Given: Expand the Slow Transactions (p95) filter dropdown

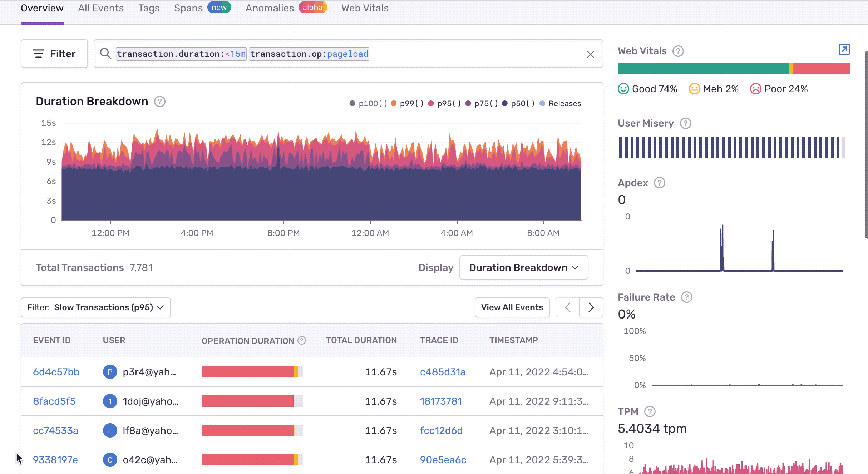Looking at the screenshot, I should (96, 307).
